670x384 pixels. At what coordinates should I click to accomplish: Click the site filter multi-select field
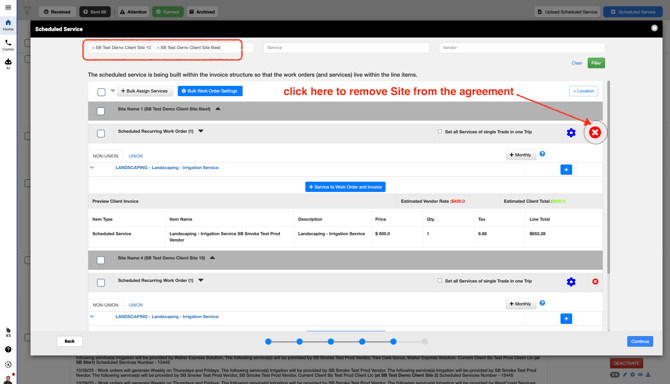click(171, 47)
